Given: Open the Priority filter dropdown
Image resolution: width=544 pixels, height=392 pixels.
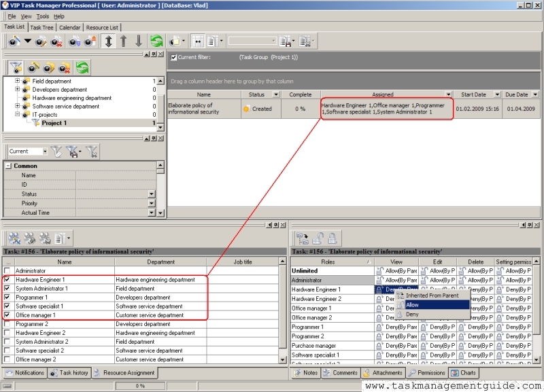Looking at the screenshot, I should 152,203.
